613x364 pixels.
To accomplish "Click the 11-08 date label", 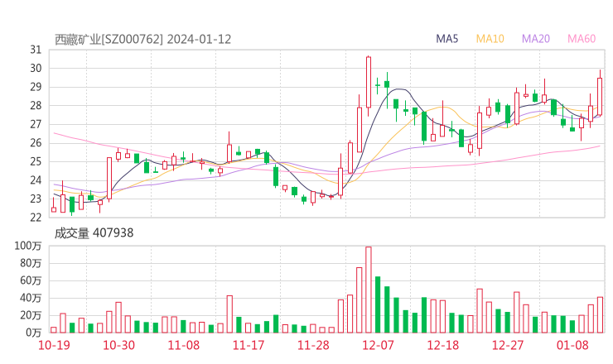I will tap(184, 345).
